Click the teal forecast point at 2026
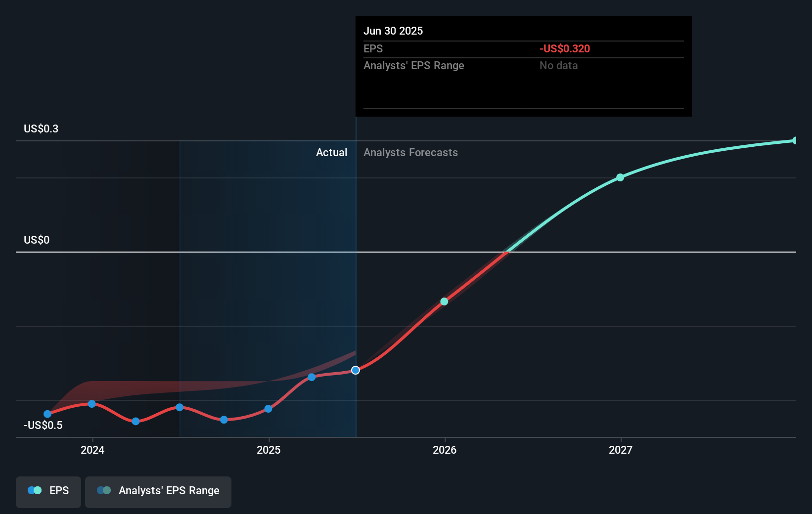 444,301
